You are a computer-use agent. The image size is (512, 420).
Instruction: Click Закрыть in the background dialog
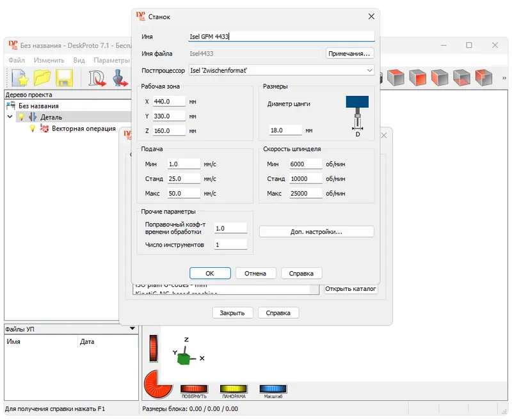click(232, 313)
